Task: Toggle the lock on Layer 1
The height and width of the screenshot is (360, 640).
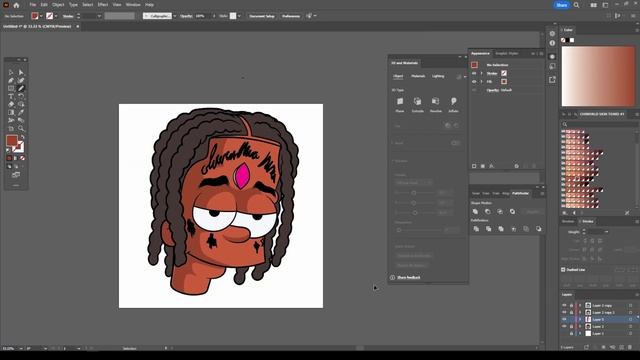Action: pyautogui.click(x=571, y=333)
